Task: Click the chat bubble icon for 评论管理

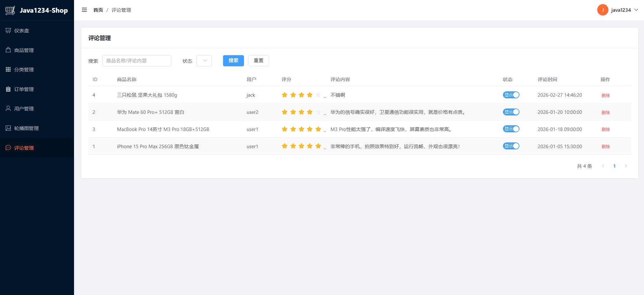Action: 8,148
